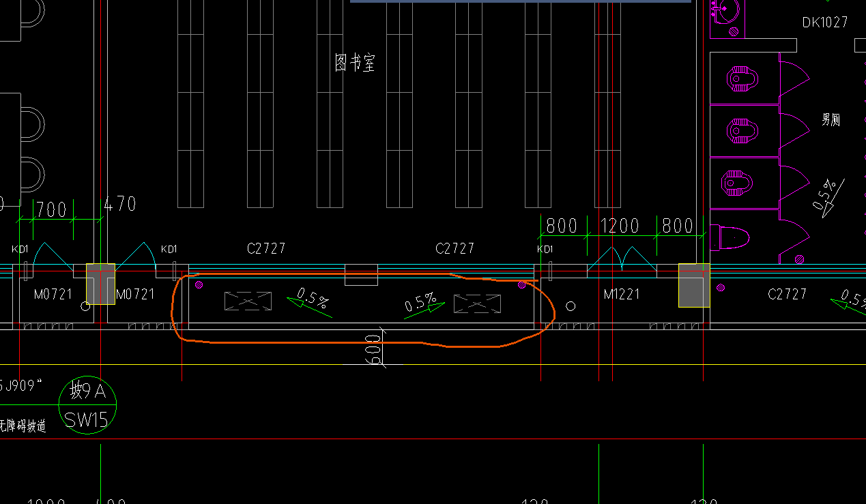Select the floor drain in the 男厕 corner
This screenshot has width=866, height=504.
click(799, 259)
